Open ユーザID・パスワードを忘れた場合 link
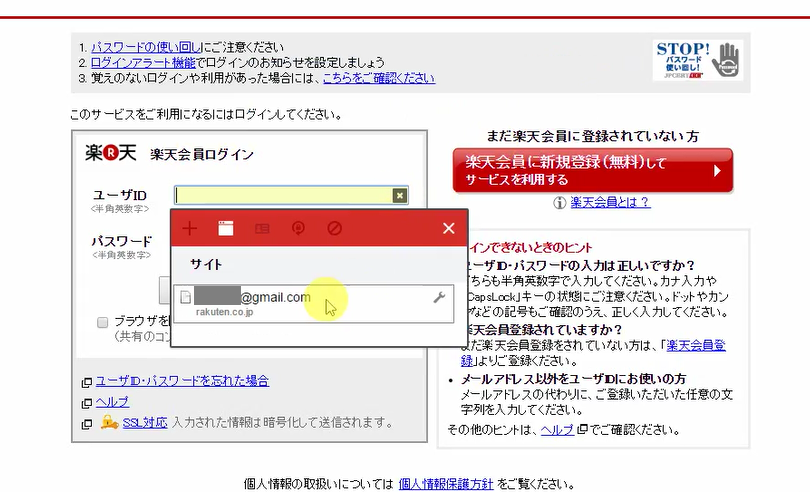810x492 pixels. pyautogui.click(x=182, y=381)
